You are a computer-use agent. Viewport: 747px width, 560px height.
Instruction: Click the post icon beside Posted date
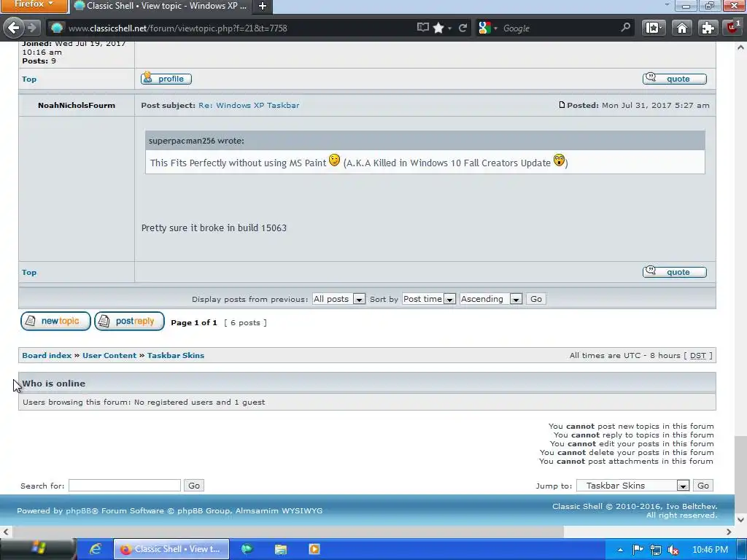[562, 105]
